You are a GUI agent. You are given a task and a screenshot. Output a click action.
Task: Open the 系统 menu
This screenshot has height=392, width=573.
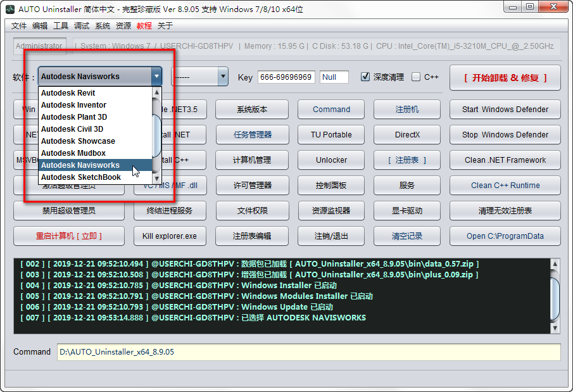click(x=103, y=25)
